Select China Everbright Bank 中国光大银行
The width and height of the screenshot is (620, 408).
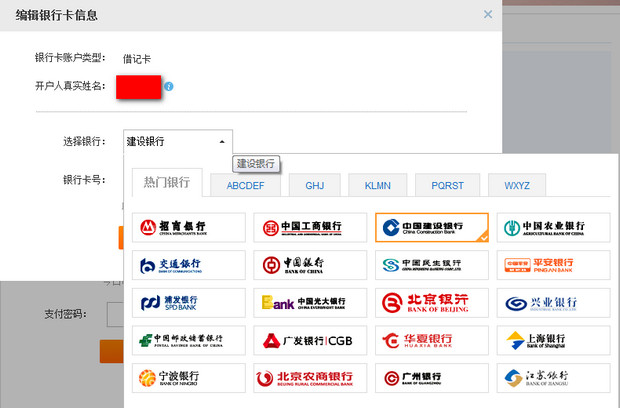(x=310, y=303)
